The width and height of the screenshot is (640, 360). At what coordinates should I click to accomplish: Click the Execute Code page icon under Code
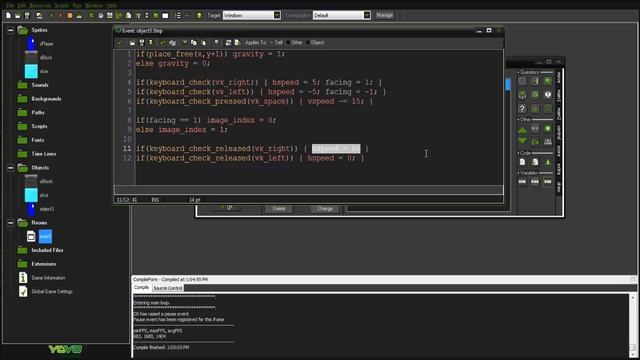522,162
